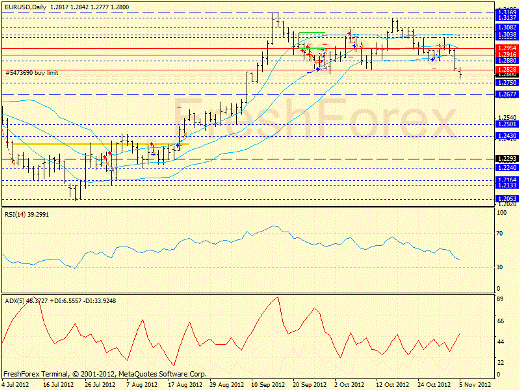Select the 26 Jul 2012 date marker
The image size is (520, 390).
(x=100, y=385)
